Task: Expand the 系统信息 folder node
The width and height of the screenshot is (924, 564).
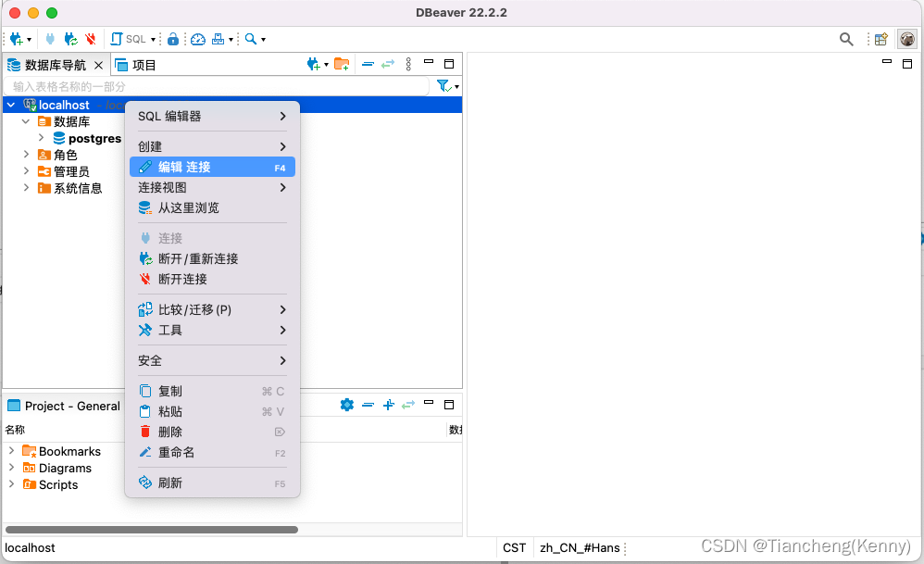Action: coord(26,187)
